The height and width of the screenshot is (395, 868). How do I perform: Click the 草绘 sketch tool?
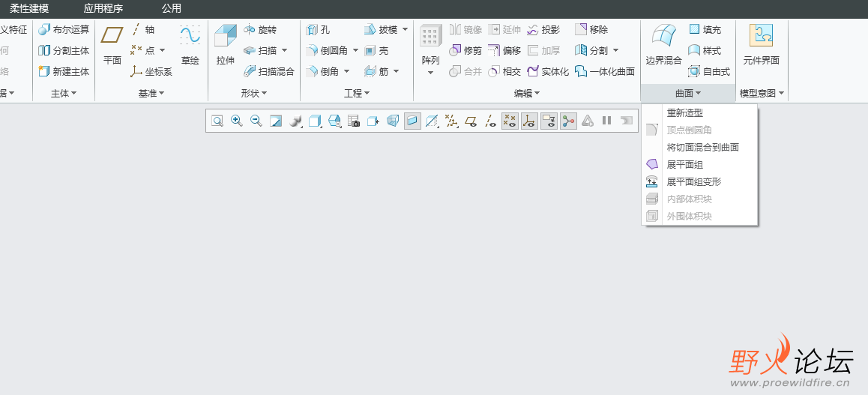click(190, 46)
